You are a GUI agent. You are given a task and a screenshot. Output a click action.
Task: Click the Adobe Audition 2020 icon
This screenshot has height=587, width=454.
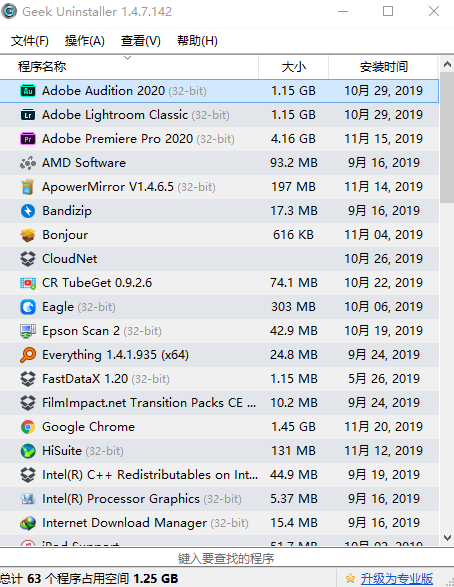tap(28, 91)
